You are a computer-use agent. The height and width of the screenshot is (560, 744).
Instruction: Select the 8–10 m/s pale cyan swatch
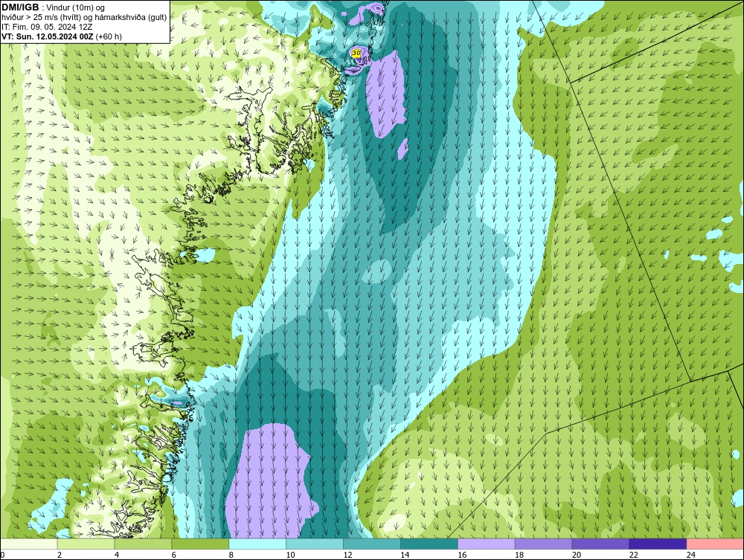257,544
